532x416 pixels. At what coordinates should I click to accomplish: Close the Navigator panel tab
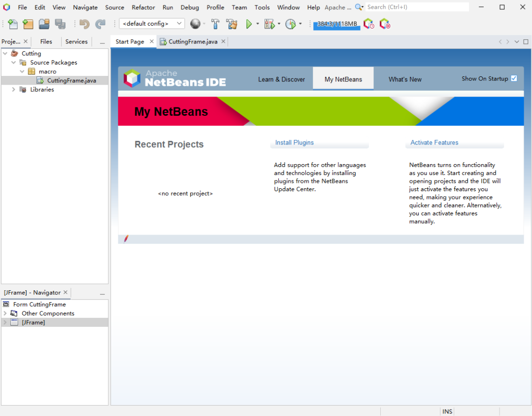[x=66, y=292]
